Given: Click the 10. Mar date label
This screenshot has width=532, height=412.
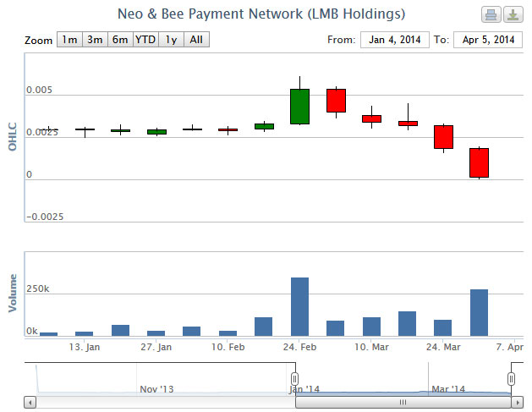Looking at the screenshot, I should tap(371, 347).
